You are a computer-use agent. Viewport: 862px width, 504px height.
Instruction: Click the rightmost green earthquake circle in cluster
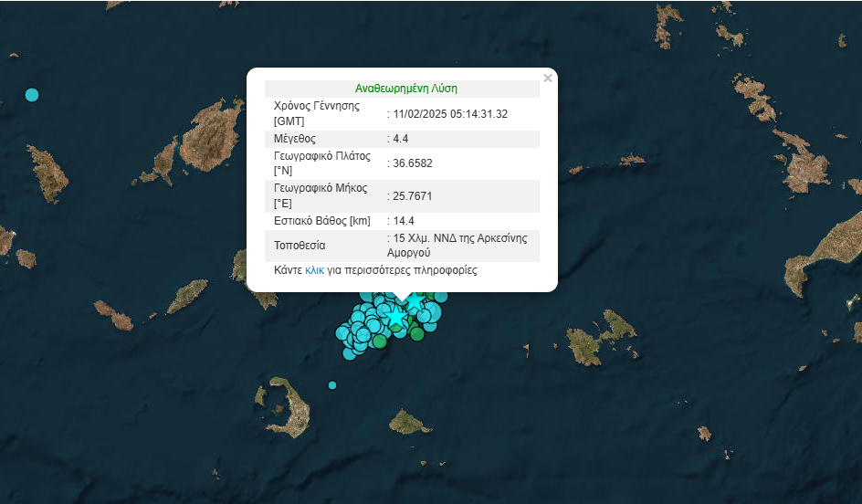417,334
